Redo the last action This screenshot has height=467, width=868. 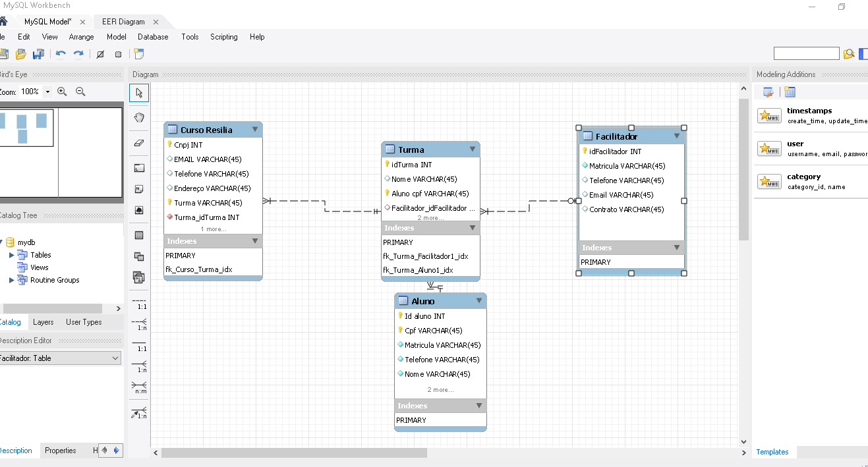pyautogui.click(x=78, y=54)
